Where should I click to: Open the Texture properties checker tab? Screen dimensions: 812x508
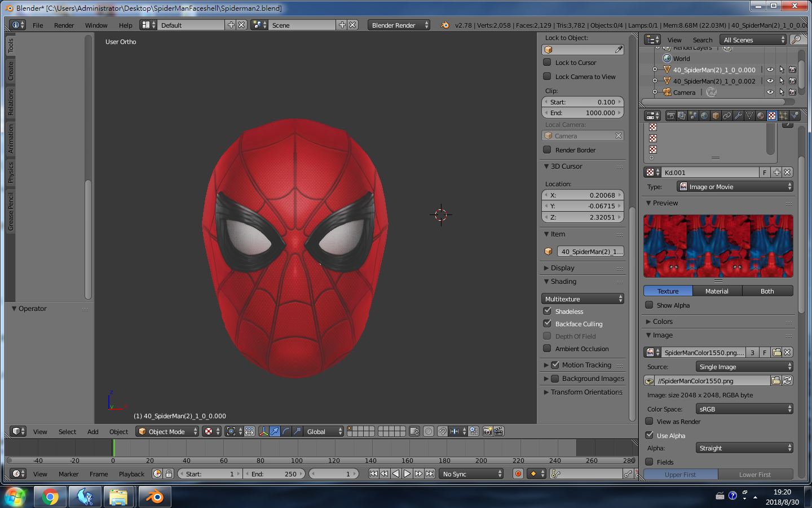(772, 116)
